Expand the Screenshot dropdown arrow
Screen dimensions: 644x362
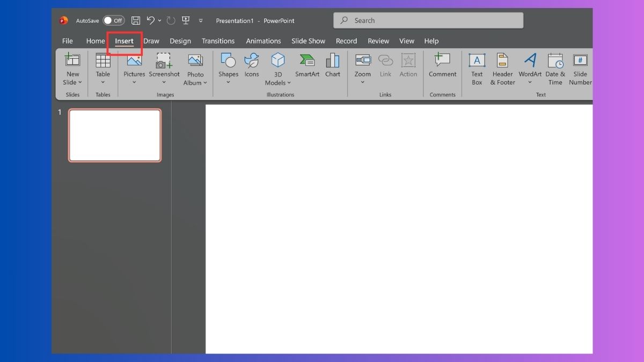[164, 83]
